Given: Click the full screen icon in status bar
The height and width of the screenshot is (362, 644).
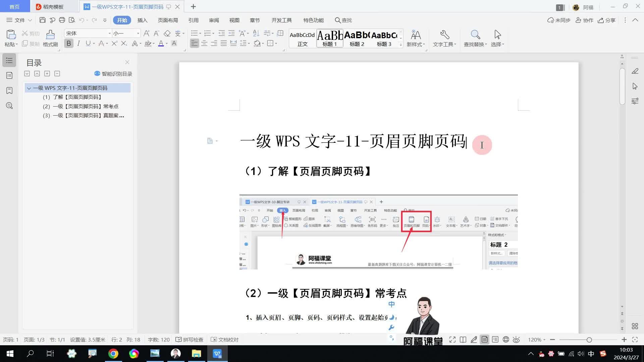Looking at the screenshot, I should pyautogui.click(x=452, y=340).
